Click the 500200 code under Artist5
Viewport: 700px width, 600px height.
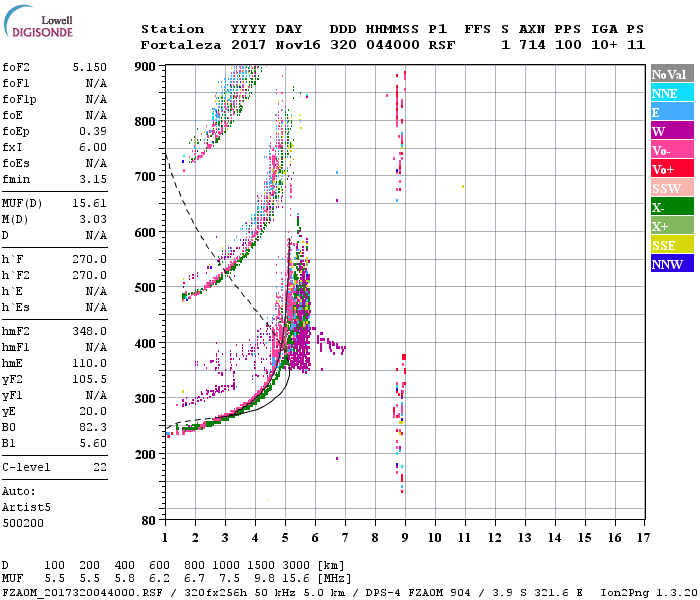(23, 523)
